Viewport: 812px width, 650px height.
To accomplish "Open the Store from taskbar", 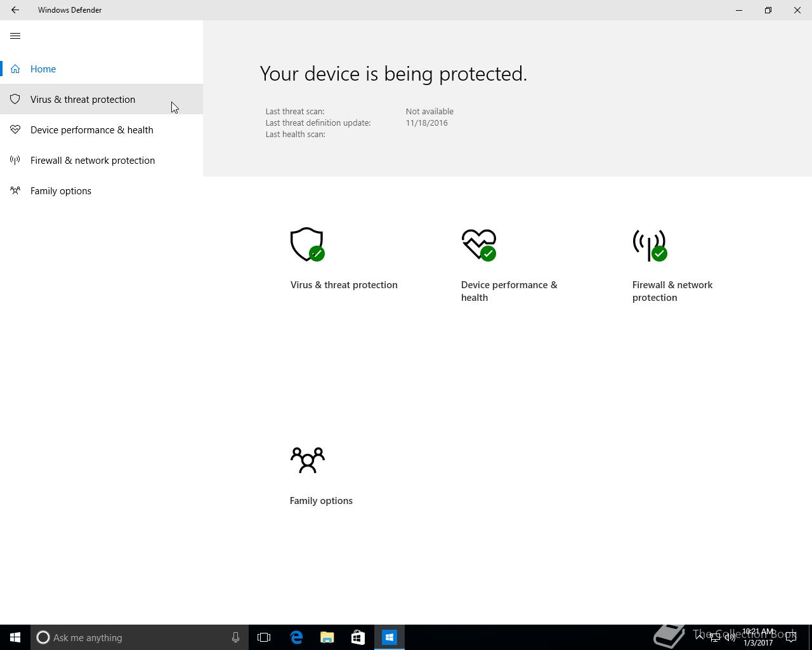I will coord(358,637).
